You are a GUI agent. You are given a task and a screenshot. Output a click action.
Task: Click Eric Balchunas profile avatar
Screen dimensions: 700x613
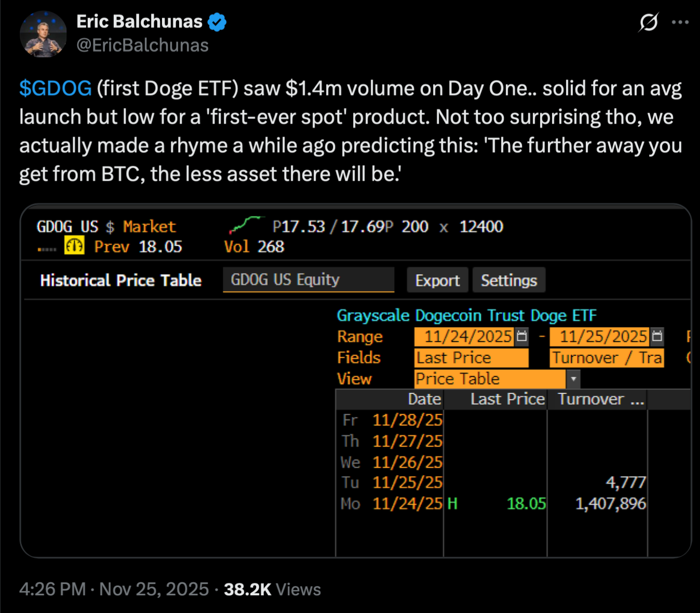coord(43,34)
